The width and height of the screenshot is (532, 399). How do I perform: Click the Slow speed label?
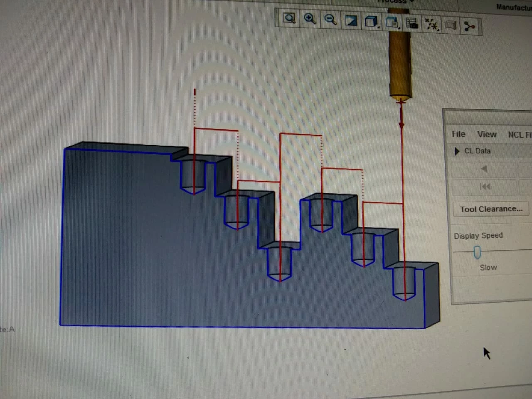488,268
